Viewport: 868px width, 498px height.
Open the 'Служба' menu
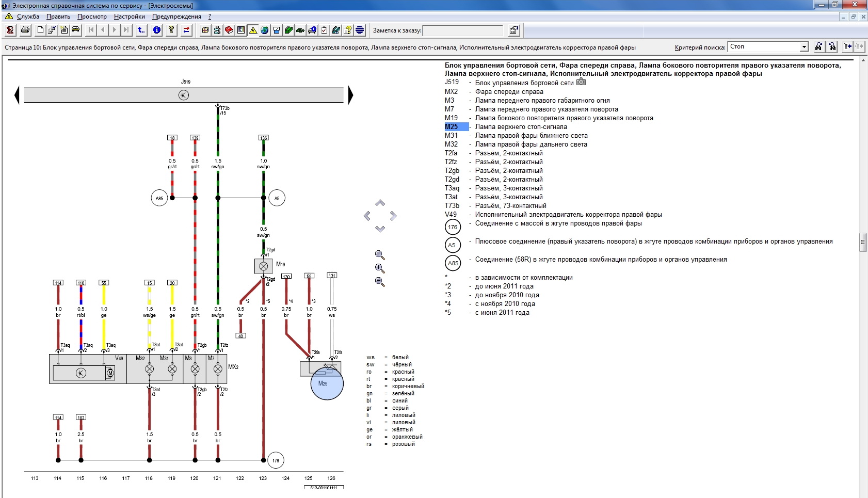[28, 17]
